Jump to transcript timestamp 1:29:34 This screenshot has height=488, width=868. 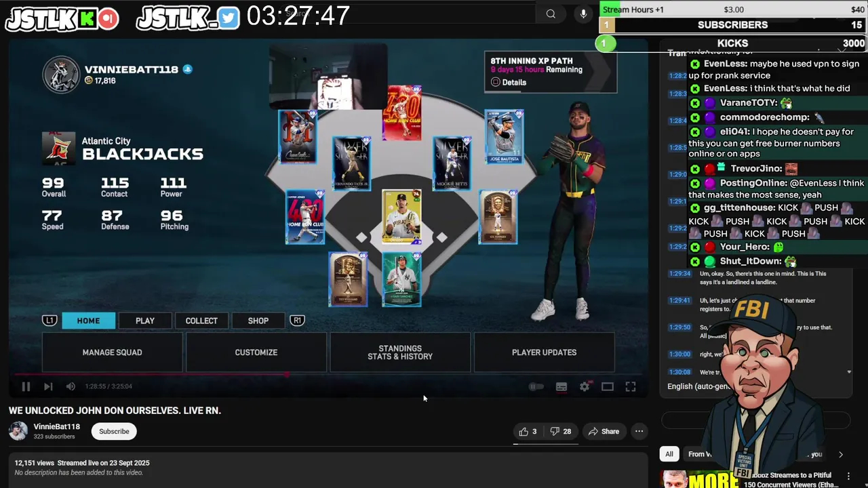[x=679, y=274]
